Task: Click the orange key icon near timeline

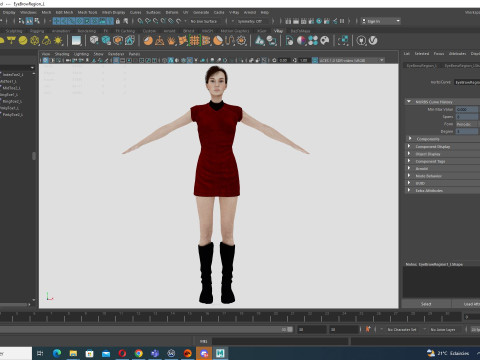Action: pyautogui.click(x=368, y=329)
